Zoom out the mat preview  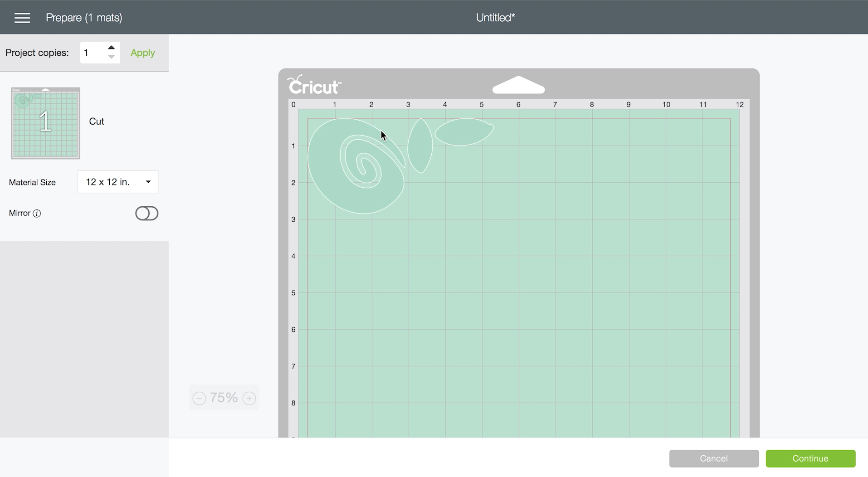199,398
